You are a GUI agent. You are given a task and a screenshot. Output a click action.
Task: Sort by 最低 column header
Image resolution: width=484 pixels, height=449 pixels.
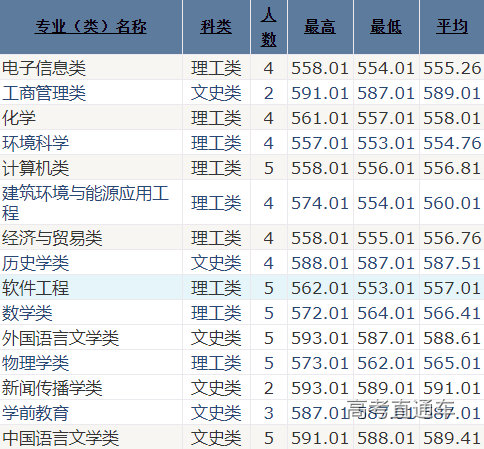click(x=386, y=27)
